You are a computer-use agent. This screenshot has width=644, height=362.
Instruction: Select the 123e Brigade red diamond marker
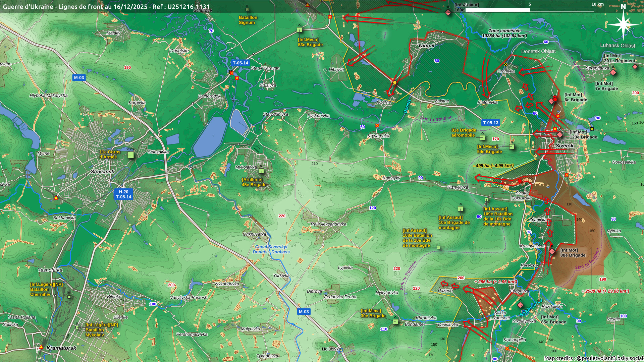click(x=559, y=135)
